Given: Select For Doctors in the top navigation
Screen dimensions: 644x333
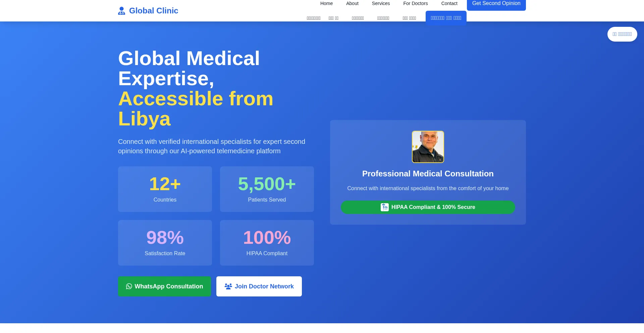Looking at the screenshot, I should click(415, 3).
